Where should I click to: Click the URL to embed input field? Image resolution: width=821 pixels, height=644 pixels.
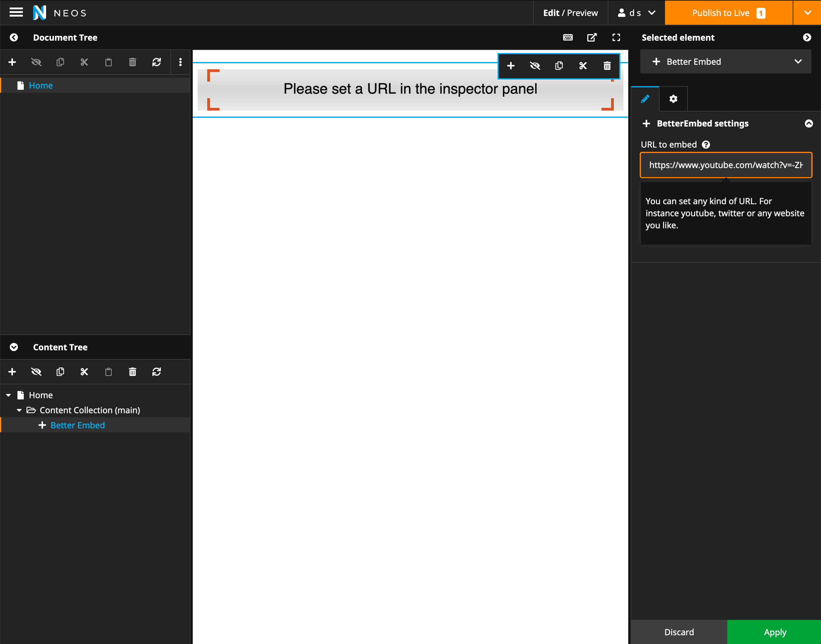(725, 165)
